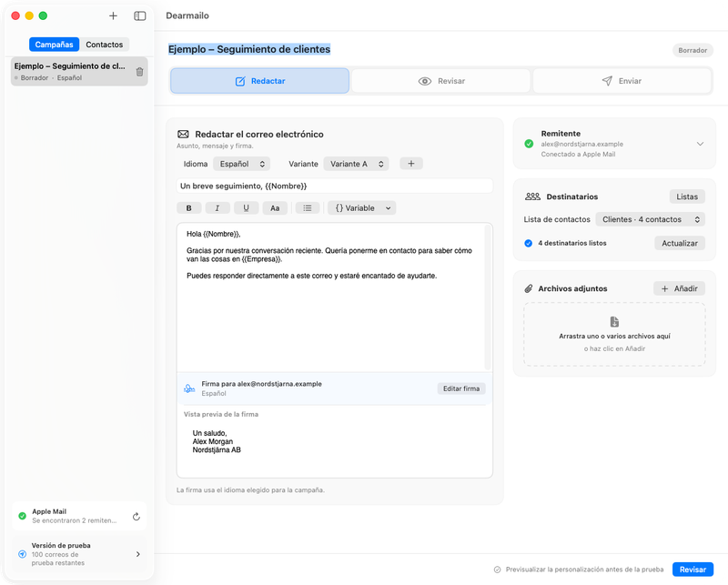Click '100 correos de prueba restantes' text
The width and height of the screenshot is (728, 585).
(58, 559)
